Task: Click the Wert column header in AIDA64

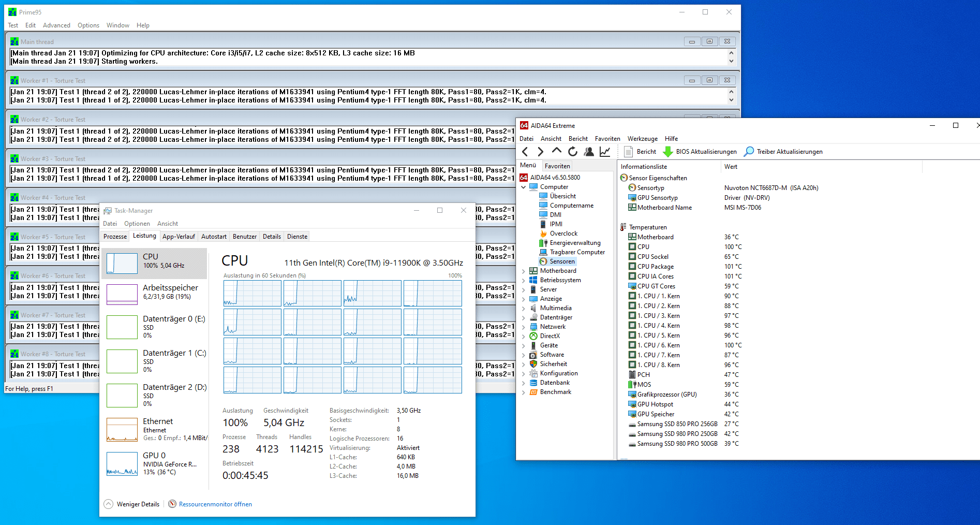Action: click(x=821, y=167)
